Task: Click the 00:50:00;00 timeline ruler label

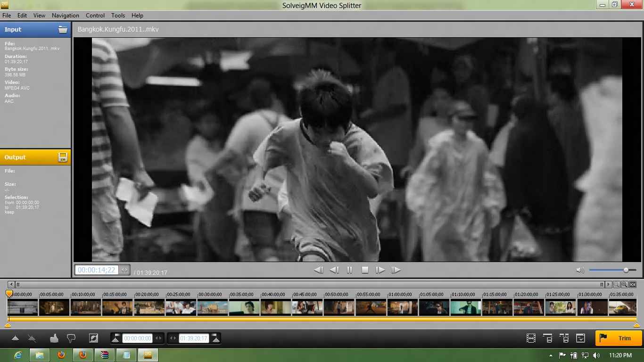Action: coord(336,295)
